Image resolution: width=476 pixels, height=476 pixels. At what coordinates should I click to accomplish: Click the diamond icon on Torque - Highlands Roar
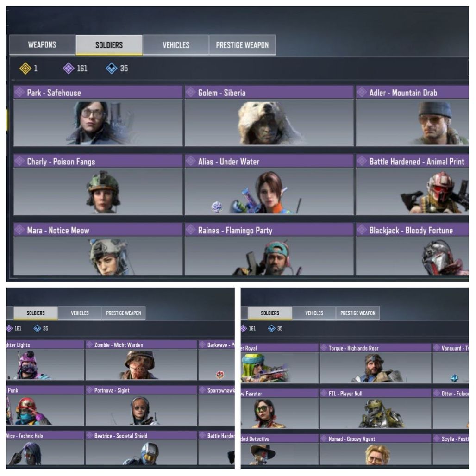click(324, 348)
